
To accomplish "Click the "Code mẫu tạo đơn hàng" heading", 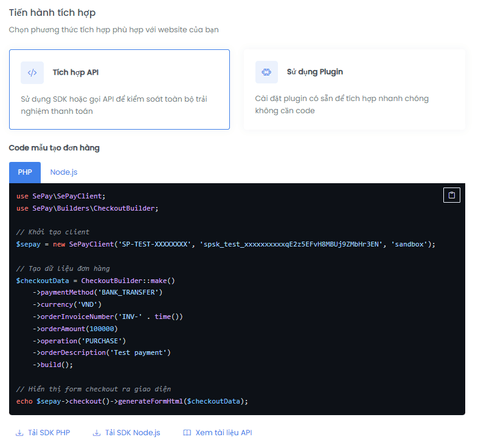I will [54, 148].
